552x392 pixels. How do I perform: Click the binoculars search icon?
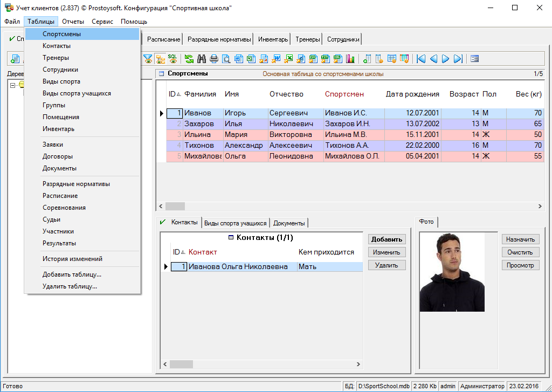click(x=202, y=59)
